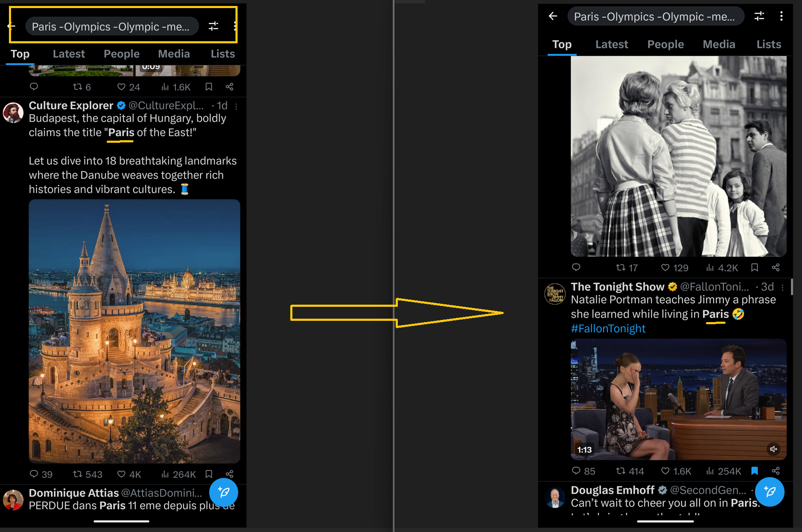802x532 pixels.
Task: Unmute the Tonight Show video
Action: [774, 449]
